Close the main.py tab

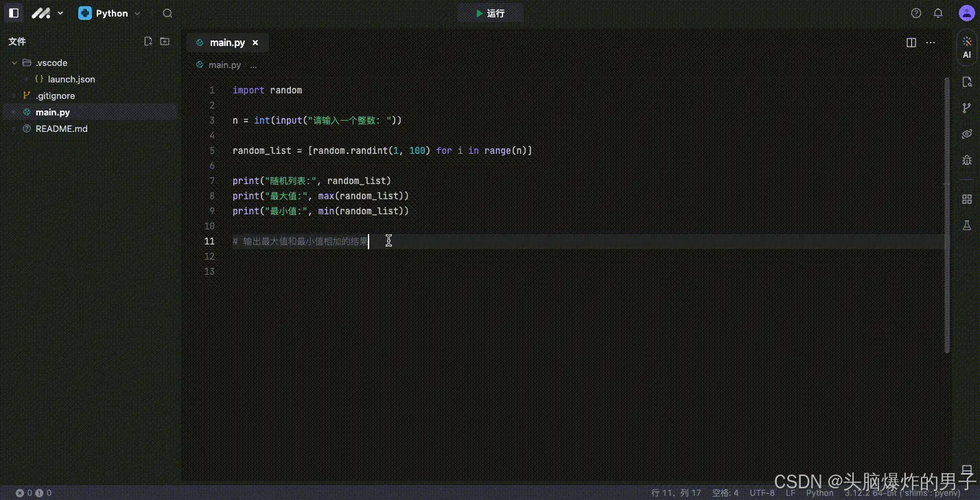click(255, 43)
